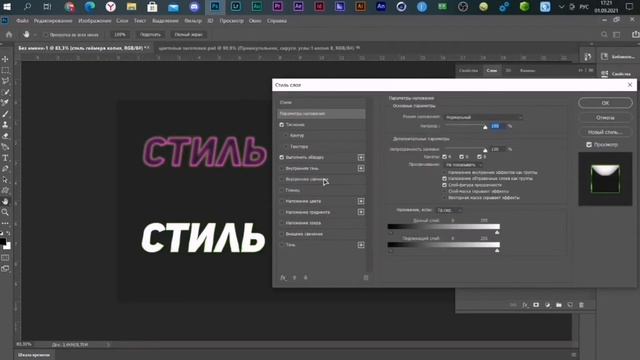
Task: Open timeline panel menu at bottom right
Action: (573, 355)
